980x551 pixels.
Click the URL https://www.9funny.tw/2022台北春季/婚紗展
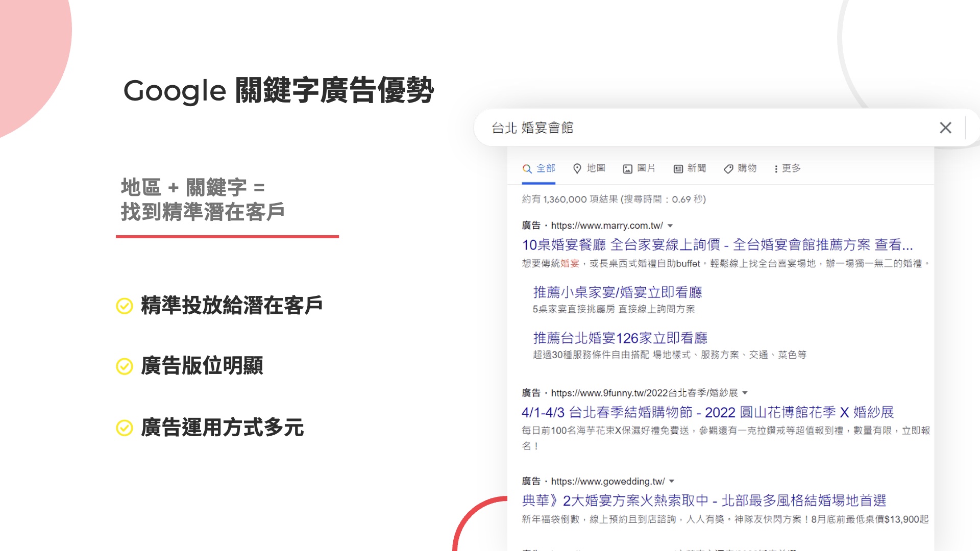[644, 393]
